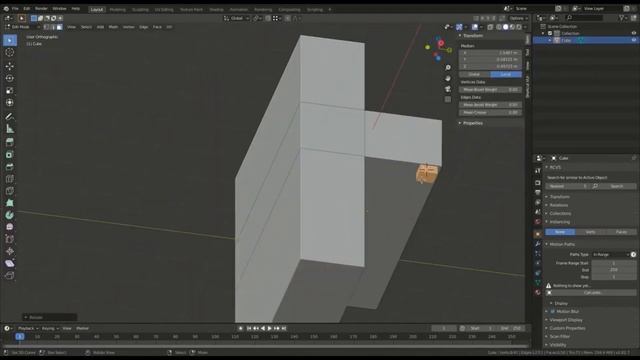Open the Modifiers wrench properties tab
The width and height of the screenshot is (640, 360).
tap(538, 244)
